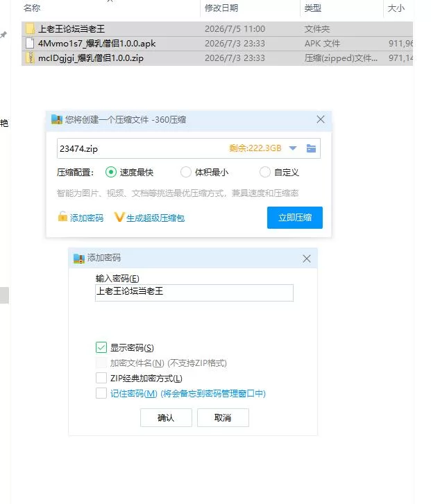Click the type cell 压缩(zipped)文件...

[341, 58]
